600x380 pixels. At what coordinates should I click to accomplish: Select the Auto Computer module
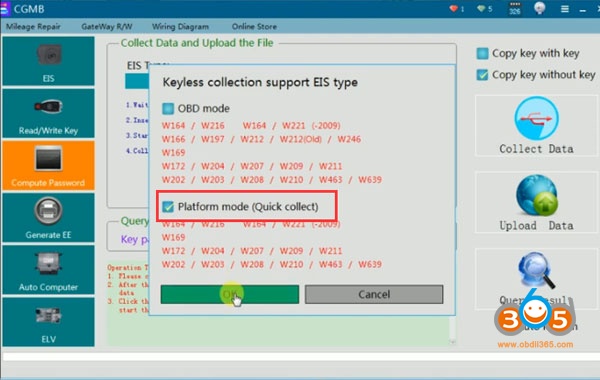click(x=48, y=270)
